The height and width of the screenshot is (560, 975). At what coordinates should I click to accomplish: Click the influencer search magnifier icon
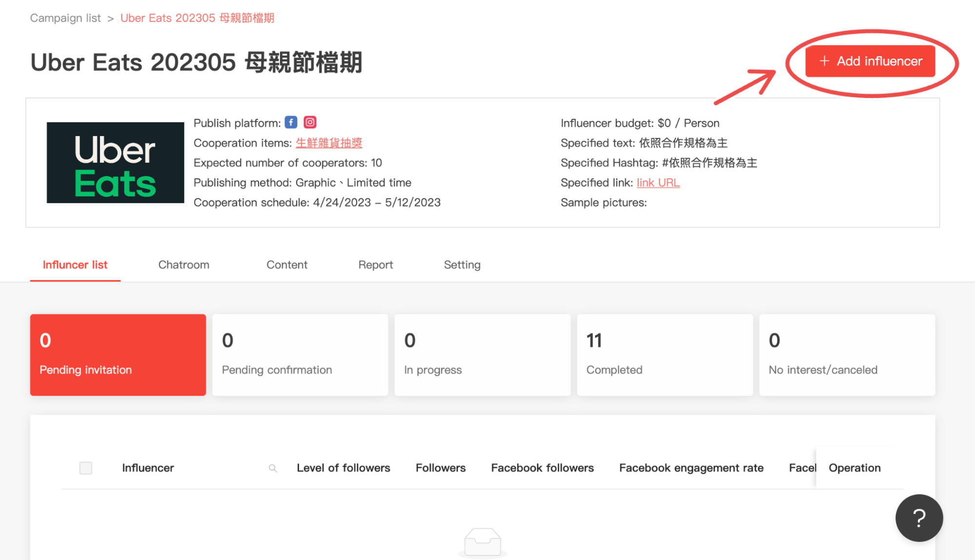[273, 468]
